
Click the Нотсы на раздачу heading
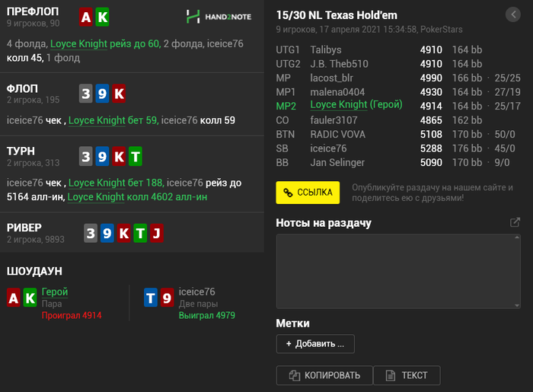pyautogui.click(x=324, y=223)
